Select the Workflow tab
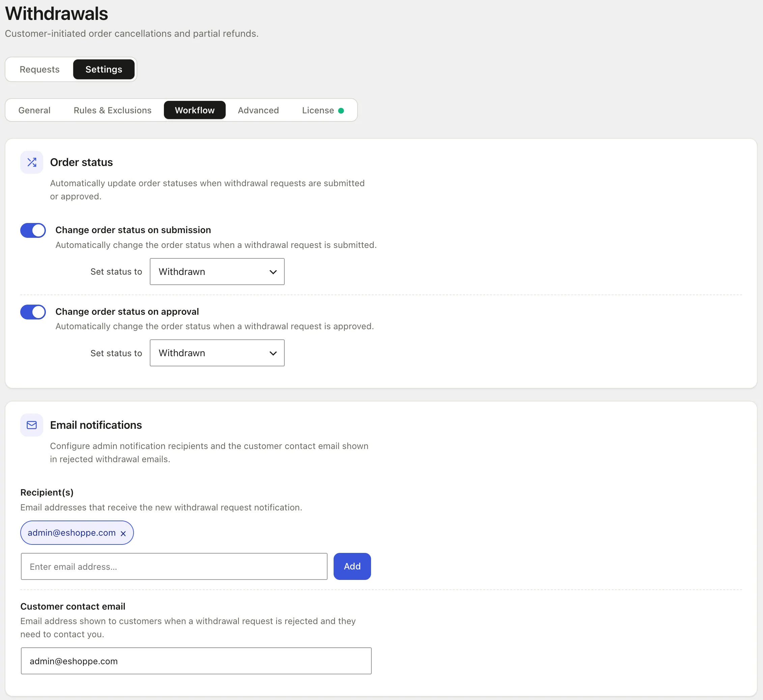The height and width of the screenshot is (700, 763). tap(195, 110)
